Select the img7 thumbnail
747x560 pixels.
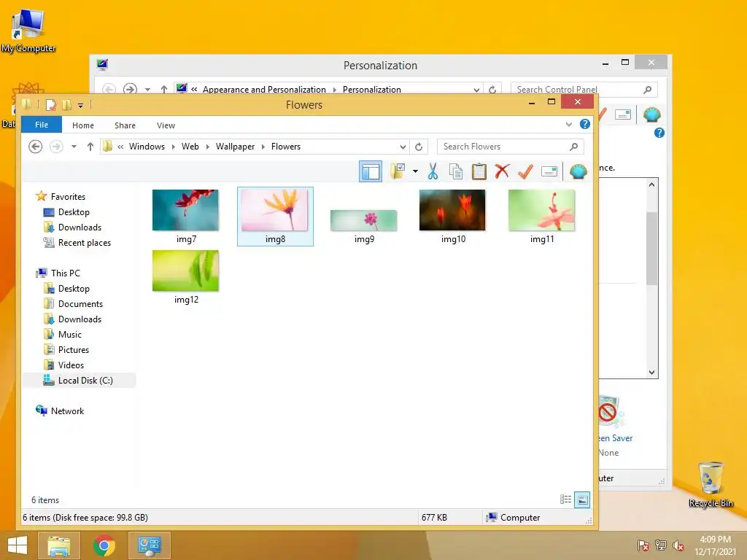[186, 216]
